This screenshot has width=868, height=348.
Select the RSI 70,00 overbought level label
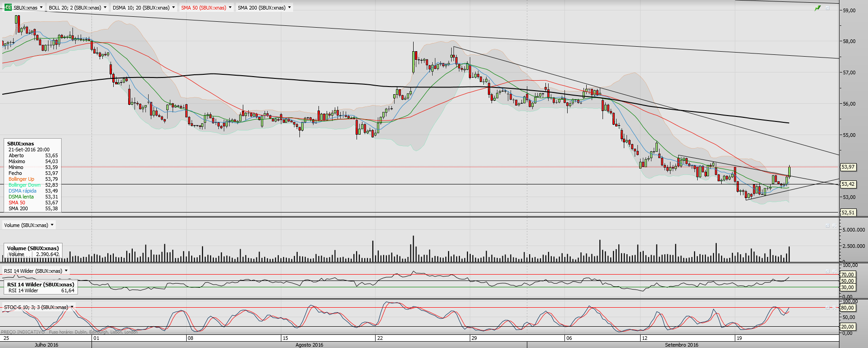(848, 275)
